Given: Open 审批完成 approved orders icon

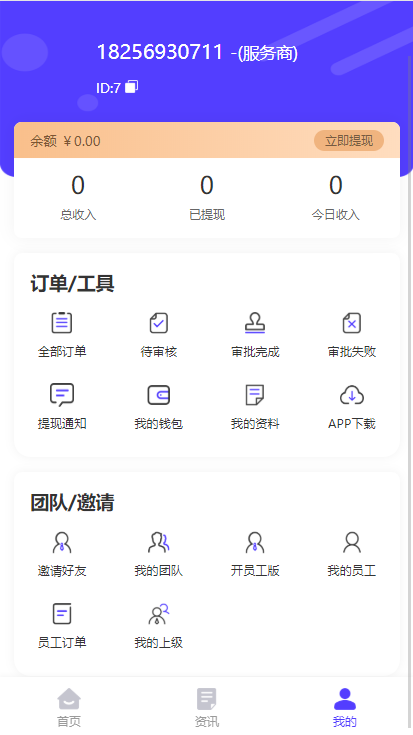Looking at the screenshot, I should click(255, 322).
